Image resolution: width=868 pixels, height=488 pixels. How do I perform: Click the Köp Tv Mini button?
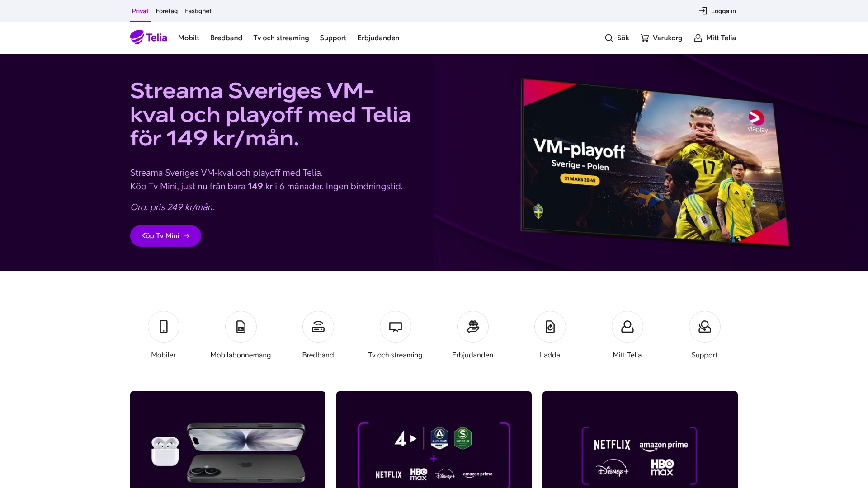point(165,235)
